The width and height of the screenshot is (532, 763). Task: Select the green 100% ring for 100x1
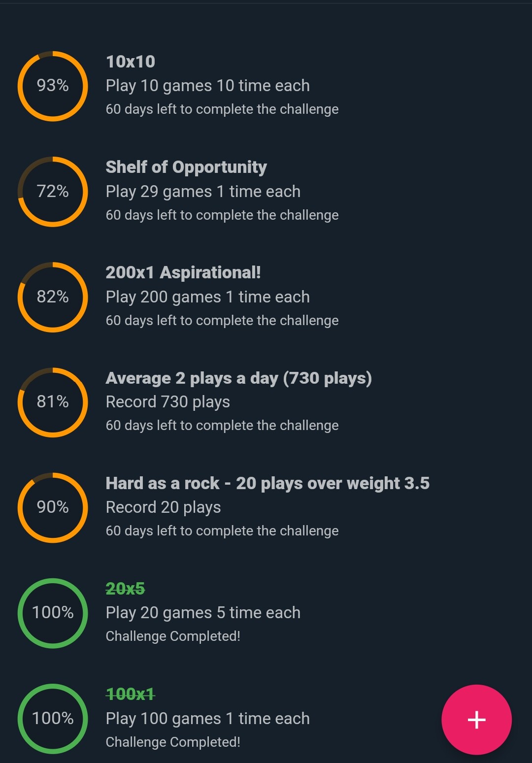(x=53, y=718)
